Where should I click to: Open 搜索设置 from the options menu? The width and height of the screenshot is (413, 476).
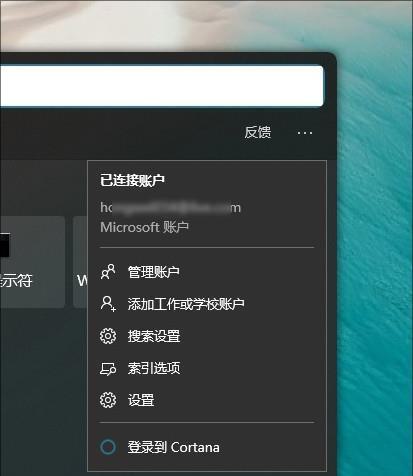pyautogui.click(x=154, y=336)
